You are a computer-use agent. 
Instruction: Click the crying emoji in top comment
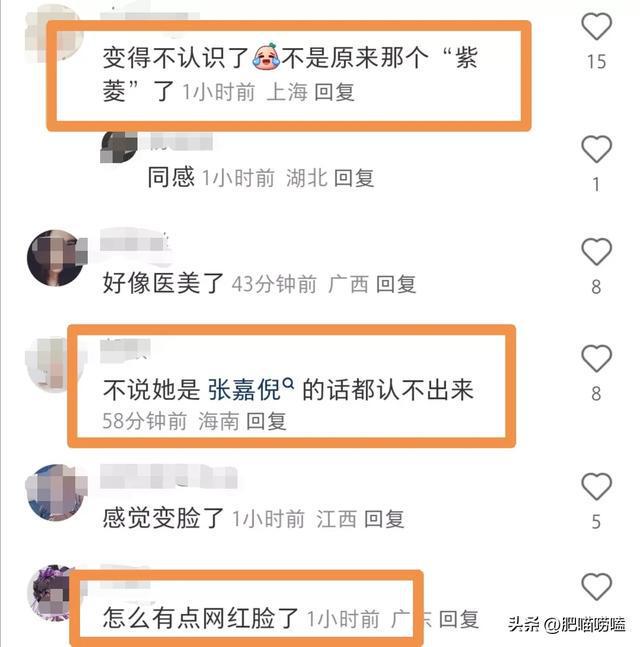pyautogui.click(x=266, y=57)
